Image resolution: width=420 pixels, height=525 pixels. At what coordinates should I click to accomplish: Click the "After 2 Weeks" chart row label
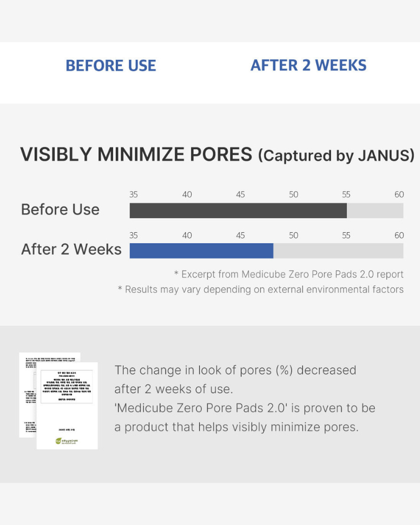click(x=71, y=250)
